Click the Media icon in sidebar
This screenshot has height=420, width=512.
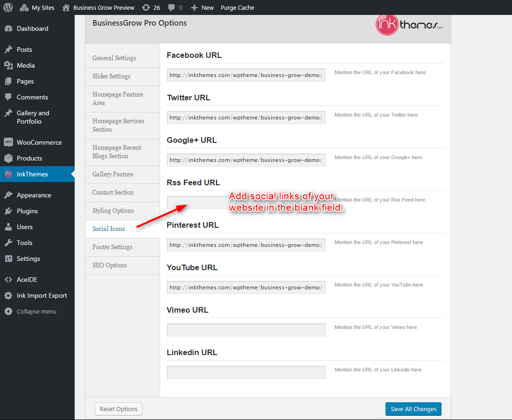(x=8, y=65)
